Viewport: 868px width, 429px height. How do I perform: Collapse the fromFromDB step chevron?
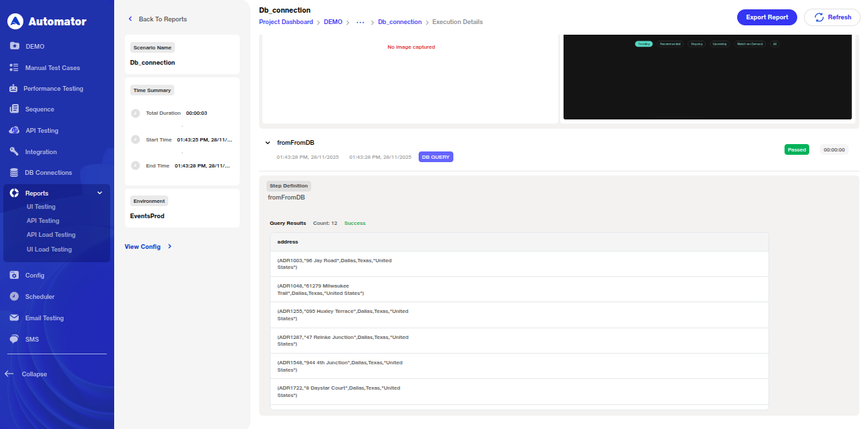point(268,143)
